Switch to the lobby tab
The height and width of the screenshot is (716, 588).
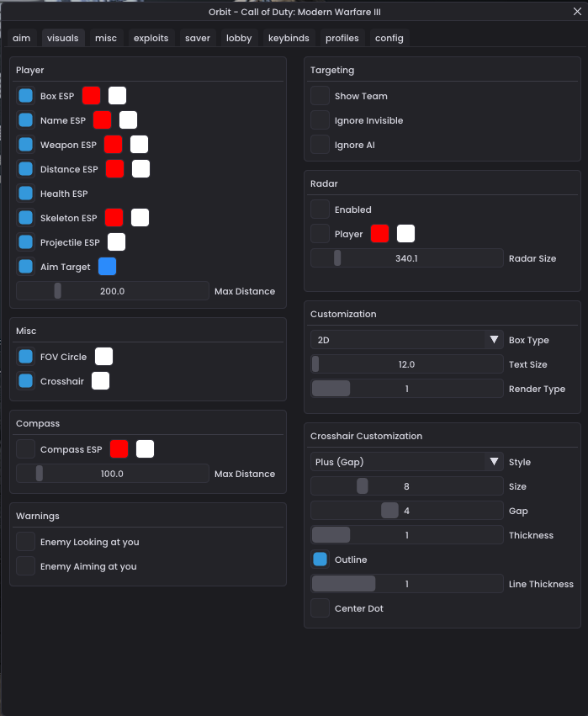(239, 38)
